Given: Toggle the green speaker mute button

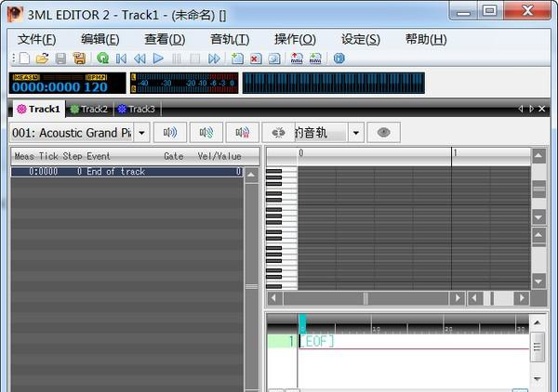Looking at the screenshot, I should [206, 133].
